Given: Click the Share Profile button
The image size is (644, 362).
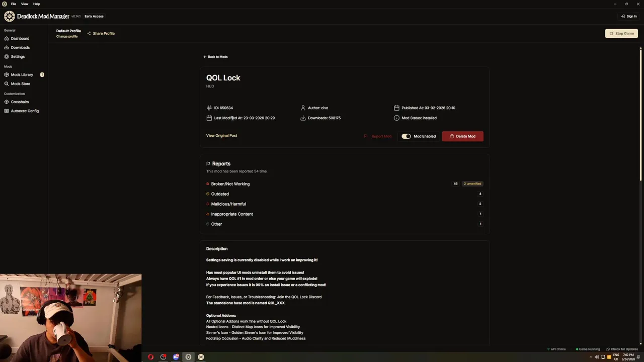Looking at the screenshot, I should (101, 33).
